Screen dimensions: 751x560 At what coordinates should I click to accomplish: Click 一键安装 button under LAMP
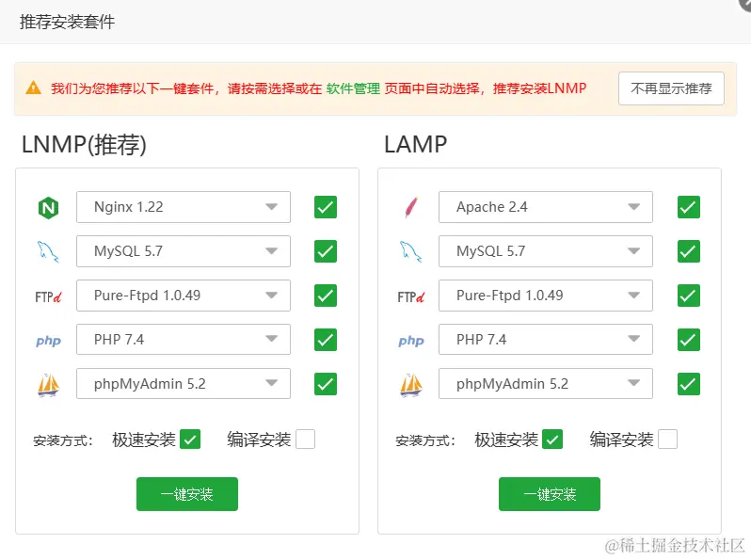[550, 494]
